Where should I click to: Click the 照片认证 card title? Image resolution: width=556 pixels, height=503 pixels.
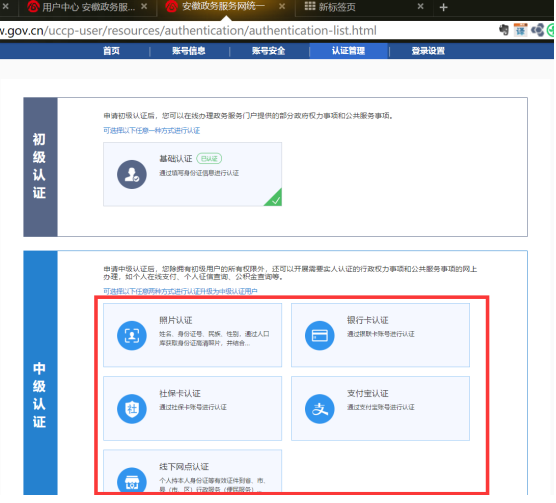tap(176, 321)
